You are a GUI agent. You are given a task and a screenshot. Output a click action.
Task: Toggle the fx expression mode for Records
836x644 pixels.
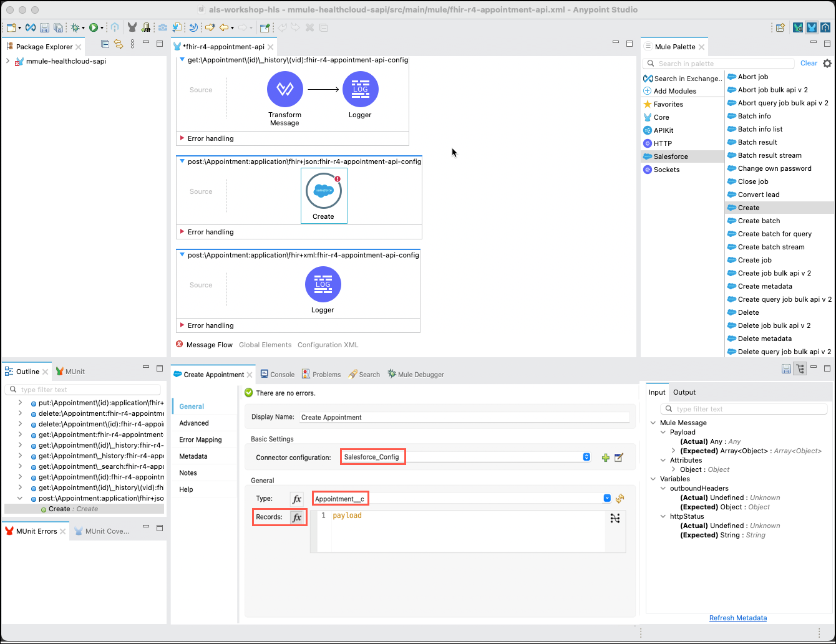tap(297, 517)
